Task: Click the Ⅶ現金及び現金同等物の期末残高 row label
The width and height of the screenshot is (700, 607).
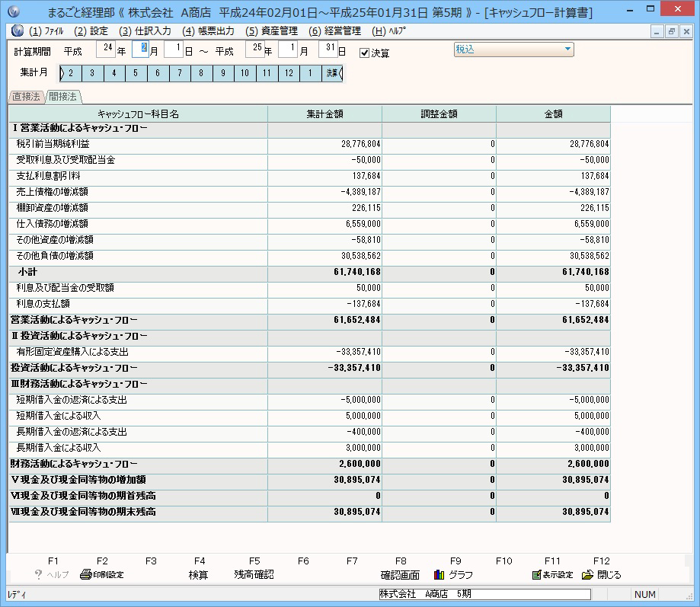Action: [82, 512]
